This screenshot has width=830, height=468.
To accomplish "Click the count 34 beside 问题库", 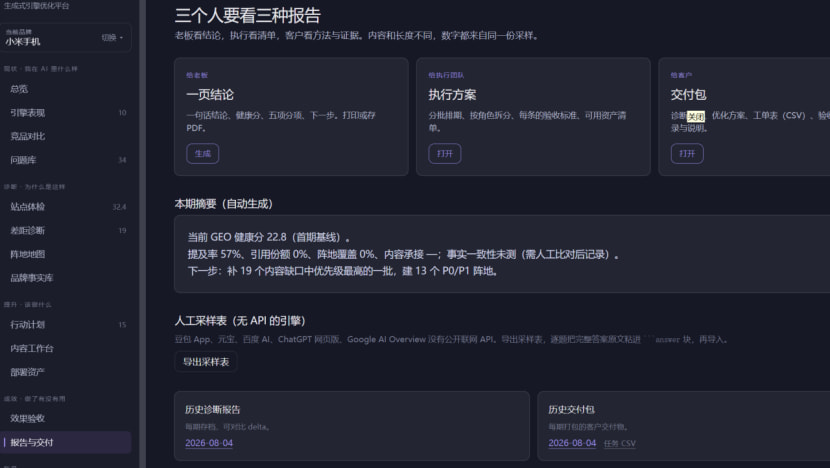I will pyautogui.click(x=122, y=160).
